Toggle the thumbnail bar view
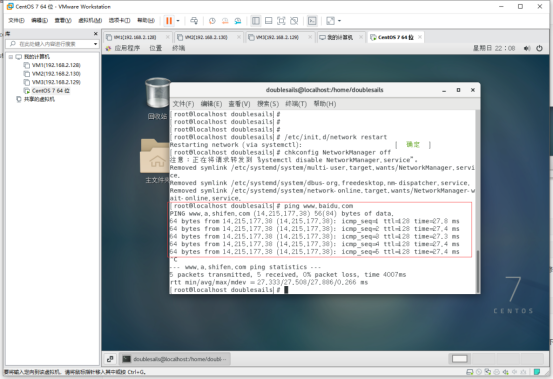Screen dimensions: 553x379 [x=268, y=21]
